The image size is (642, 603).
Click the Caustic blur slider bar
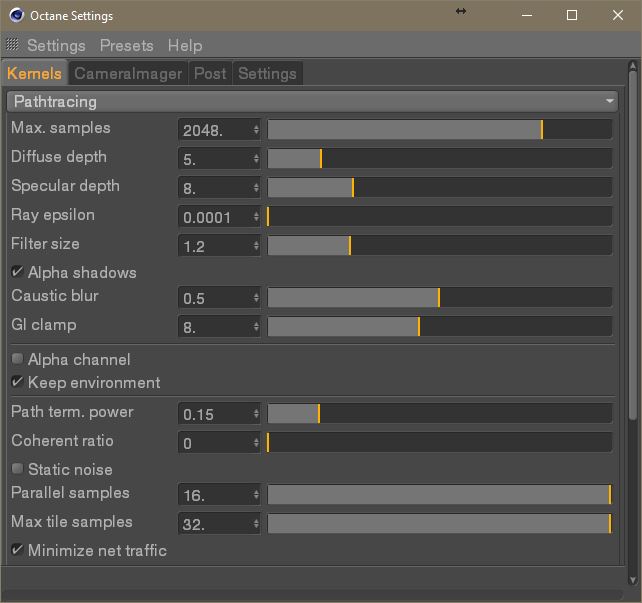[439, 298]
